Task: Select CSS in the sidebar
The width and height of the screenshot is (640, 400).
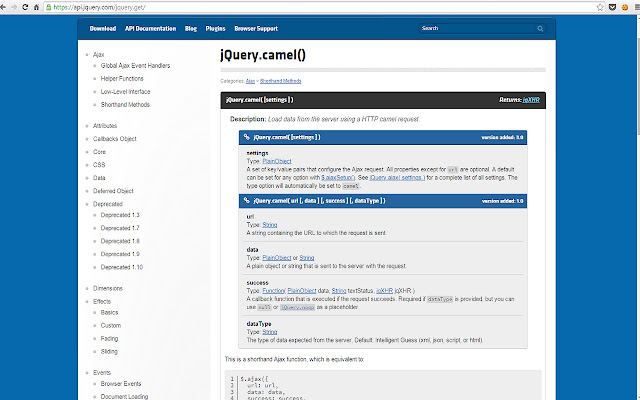Action: 99,165
